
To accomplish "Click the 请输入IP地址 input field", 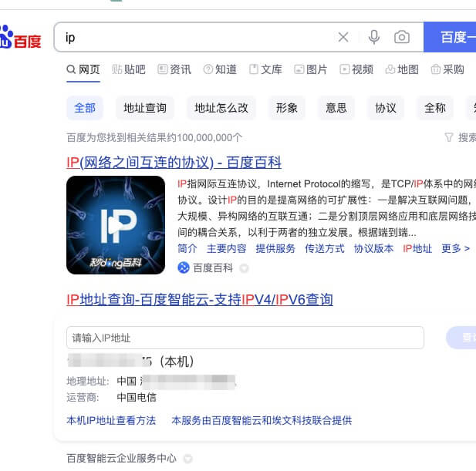I will [x=245, y=338].
